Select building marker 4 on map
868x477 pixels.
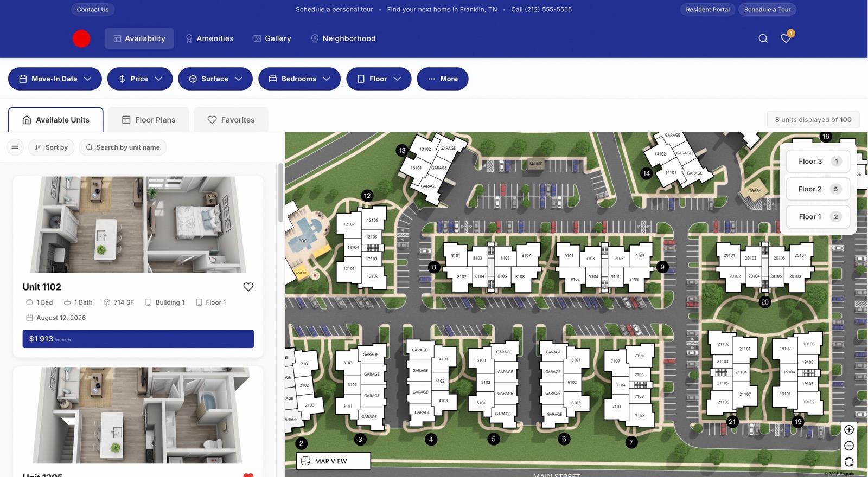[431, 439]
